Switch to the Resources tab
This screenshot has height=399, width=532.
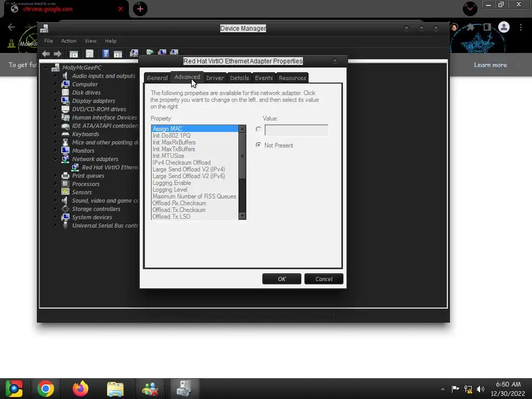[292, 78]
